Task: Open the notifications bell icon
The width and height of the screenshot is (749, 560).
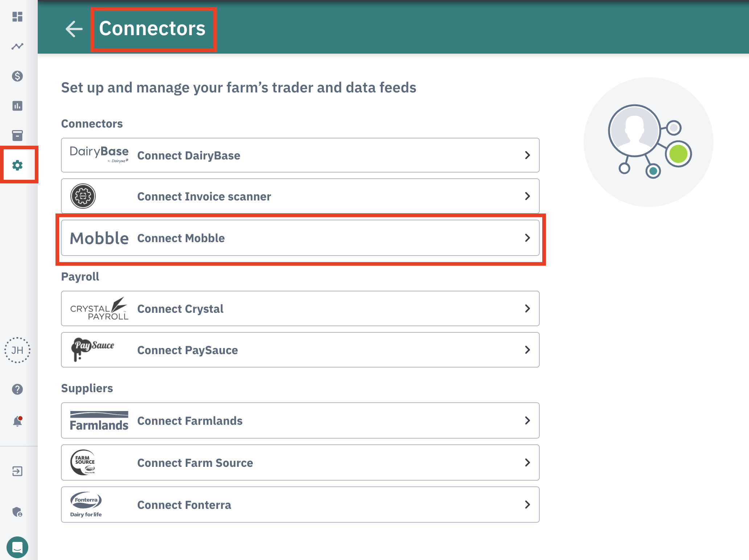Action: [x=17, y=421]
